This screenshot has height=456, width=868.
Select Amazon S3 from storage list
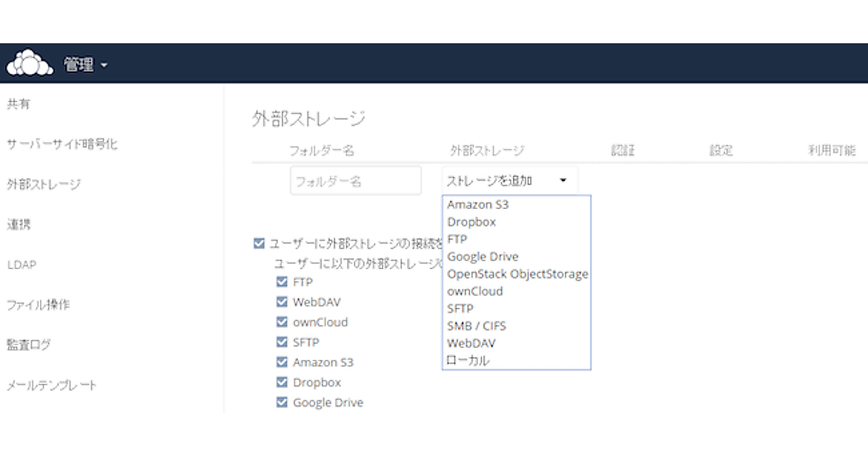coord(478,205)
